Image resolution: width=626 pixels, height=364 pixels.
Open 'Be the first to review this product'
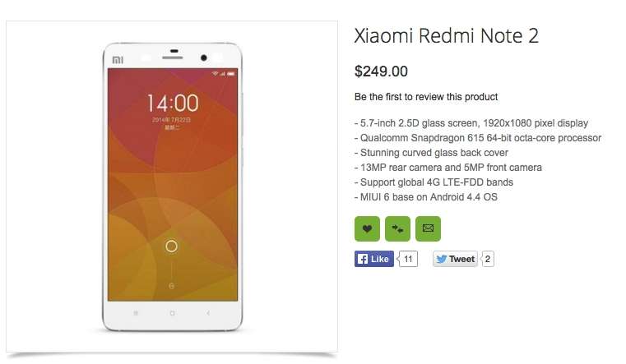(x=426, y=97)
